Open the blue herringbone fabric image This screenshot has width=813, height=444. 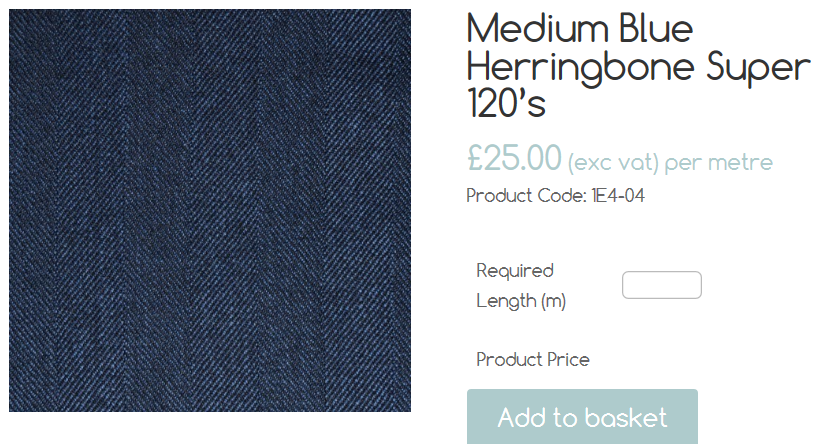click(x=210, y=211)
